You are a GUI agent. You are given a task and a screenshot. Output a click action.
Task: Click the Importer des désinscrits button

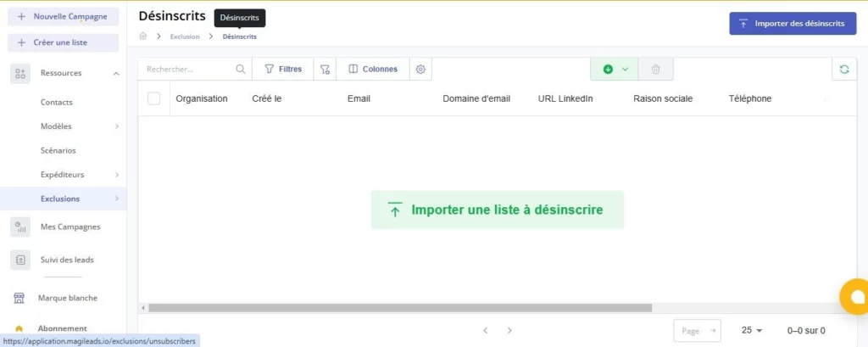point(792,24)
